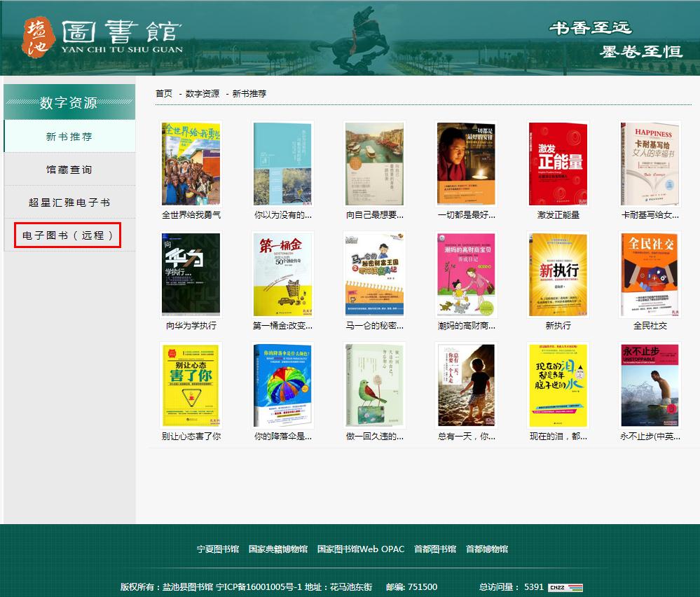Visit the 宁夏图书馆 footer link

click(x=218, y=549)
